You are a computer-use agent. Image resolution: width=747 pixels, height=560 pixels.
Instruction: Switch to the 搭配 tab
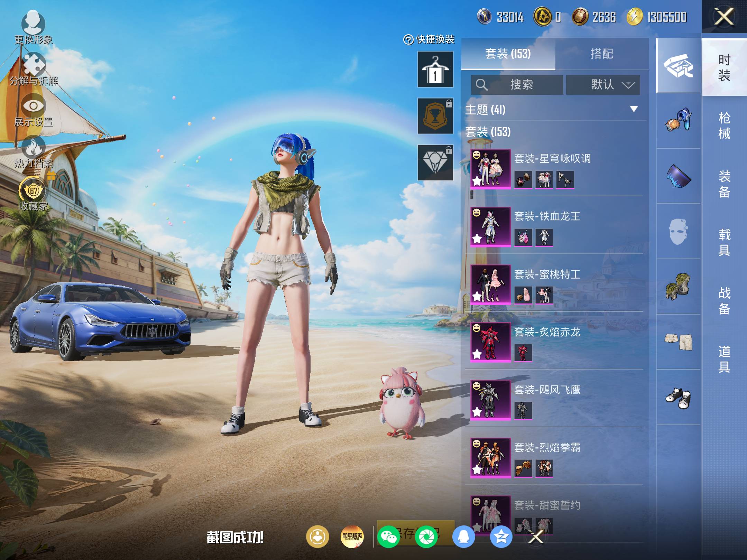click(x=602, y=54)
